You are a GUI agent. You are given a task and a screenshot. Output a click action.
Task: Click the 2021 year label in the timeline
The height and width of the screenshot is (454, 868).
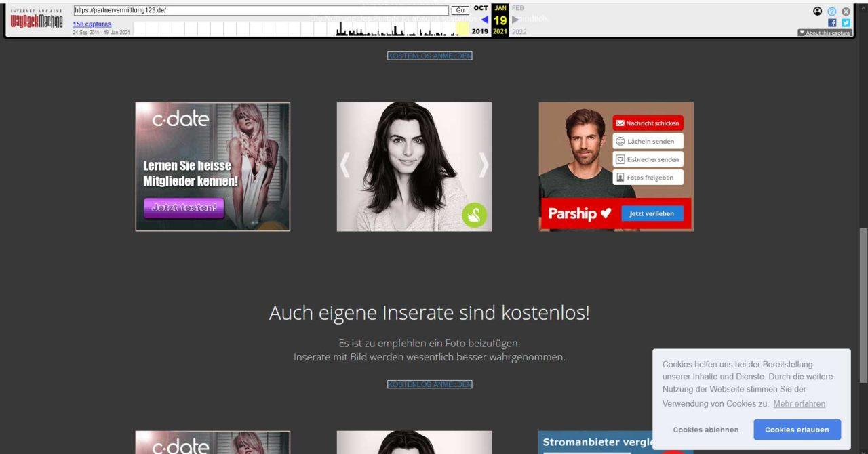point(500,31)
